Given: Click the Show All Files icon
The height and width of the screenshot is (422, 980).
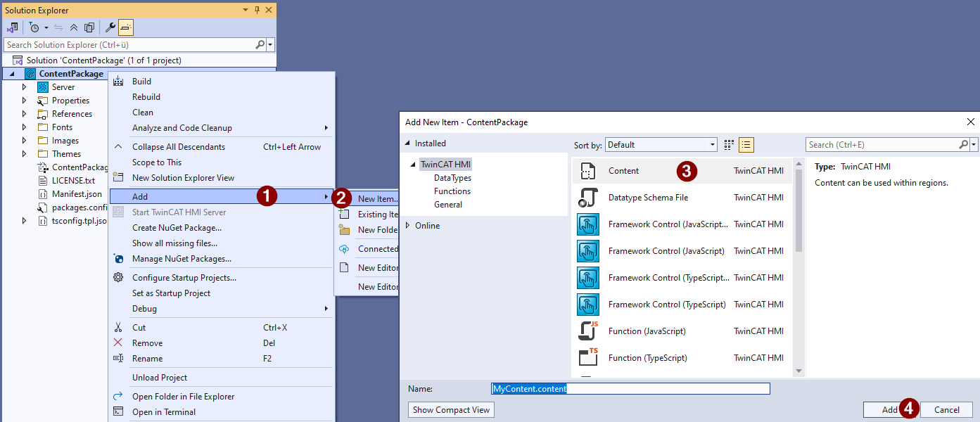Looking at the screenshot, I should (89, 27).
